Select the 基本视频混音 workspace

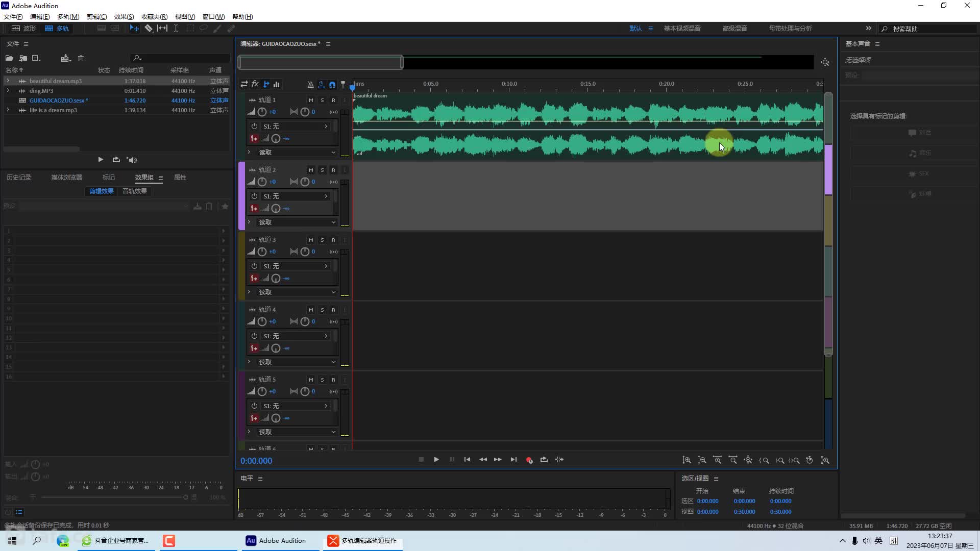pos(682,29)
